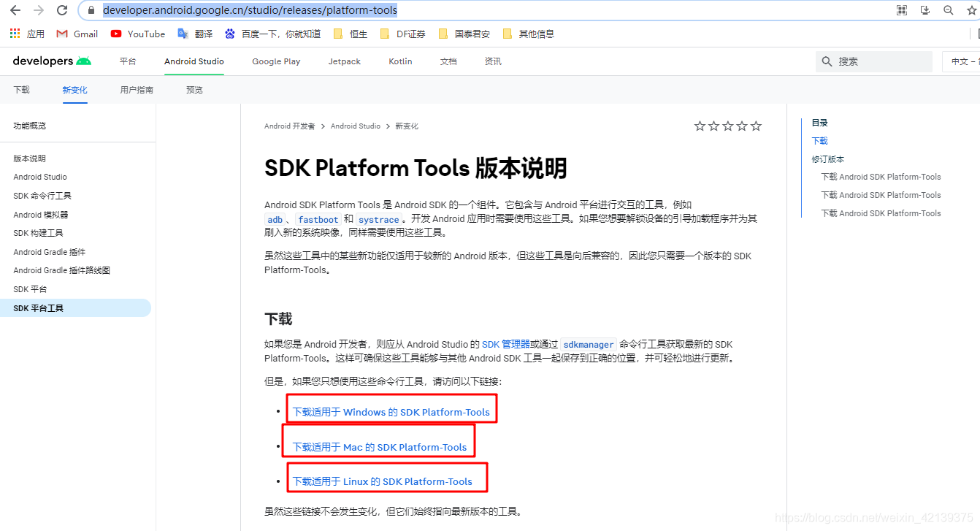Open the SDK 管理器 link
Image resolution: width=980 pixels, height=531 pixels.
click(506, 344)
